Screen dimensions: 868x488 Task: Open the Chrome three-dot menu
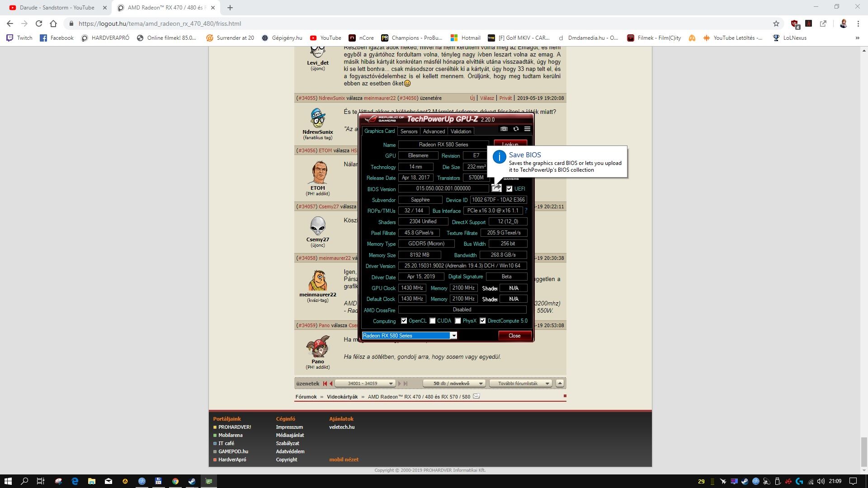858,23
